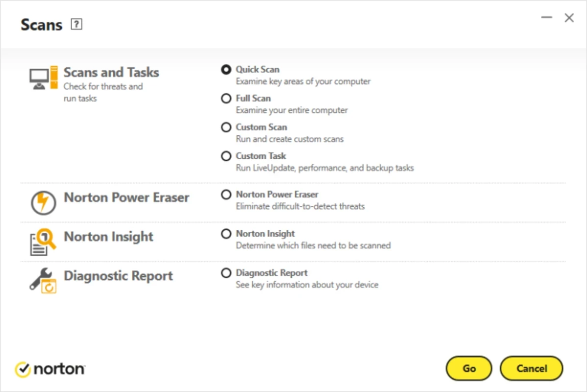Click the Norton Power Eraser lightning icon
This screenshot has width=587, height=392.
click(43, 202)
